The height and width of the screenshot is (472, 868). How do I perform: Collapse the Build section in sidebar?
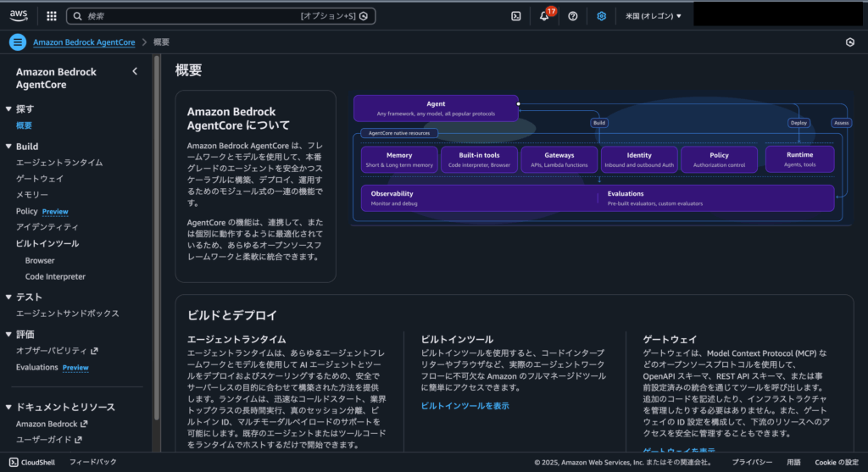(8, 147)
